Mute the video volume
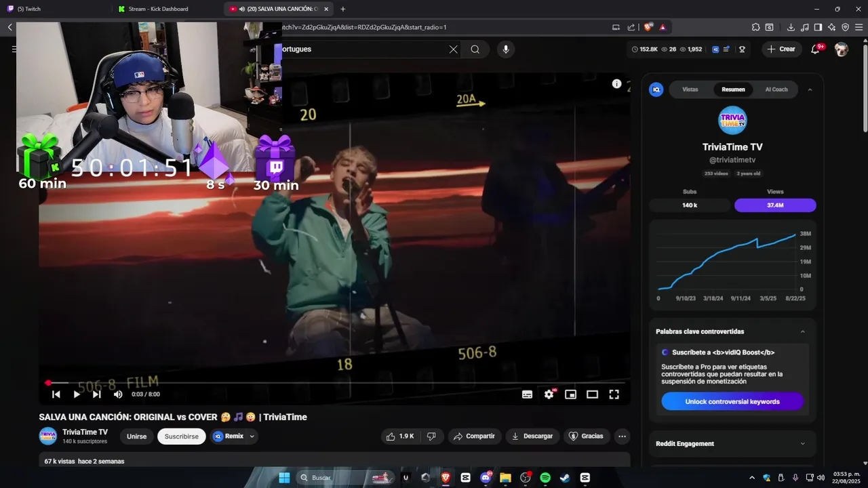 118,394
